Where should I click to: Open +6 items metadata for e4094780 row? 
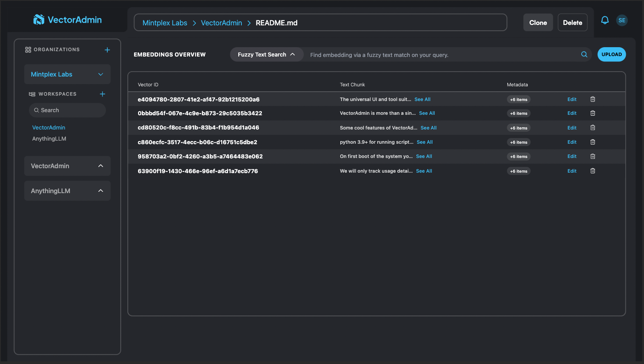click(x=518, y=100)
